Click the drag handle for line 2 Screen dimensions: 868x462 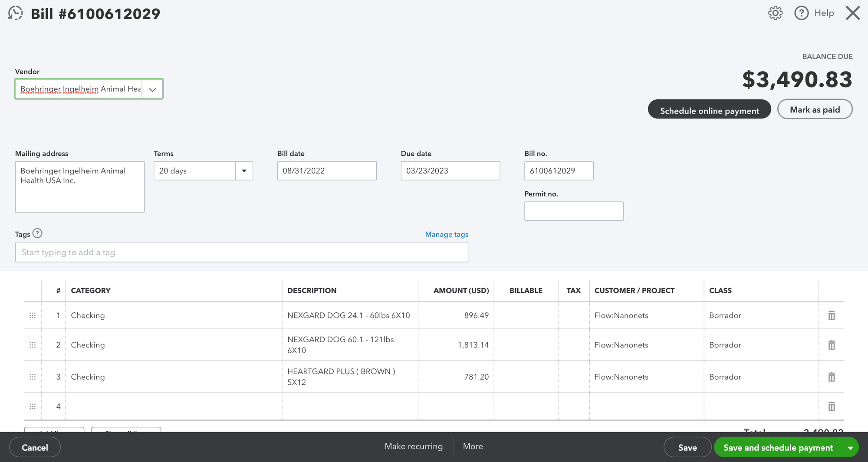[32, 345]
